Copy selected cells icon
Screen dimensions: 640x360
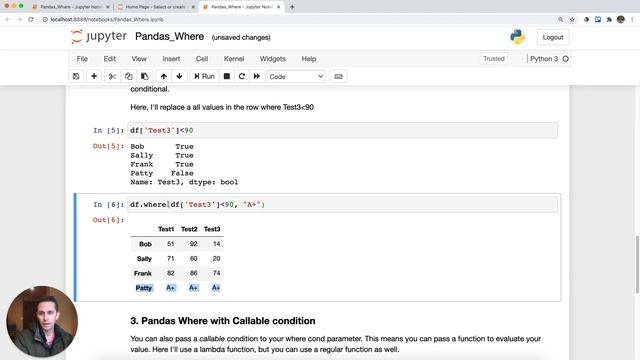pyautogui.click(x=129, y=76)
